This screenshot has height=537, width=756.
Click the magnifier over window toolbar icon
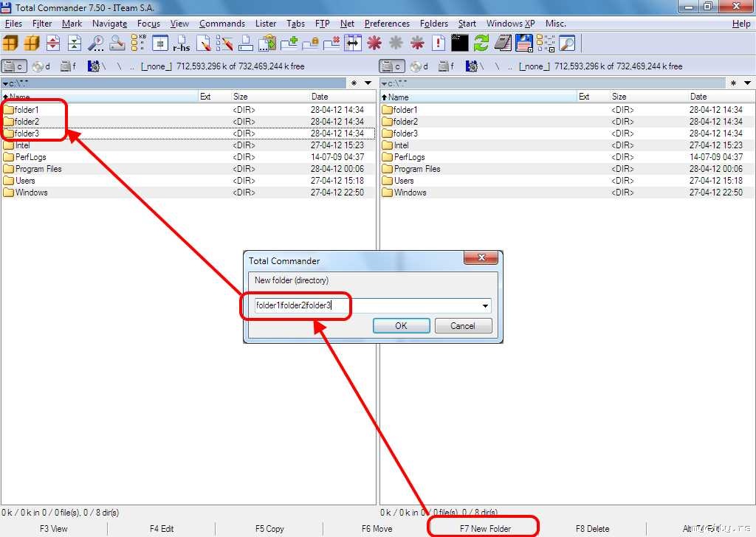[567, 44]
